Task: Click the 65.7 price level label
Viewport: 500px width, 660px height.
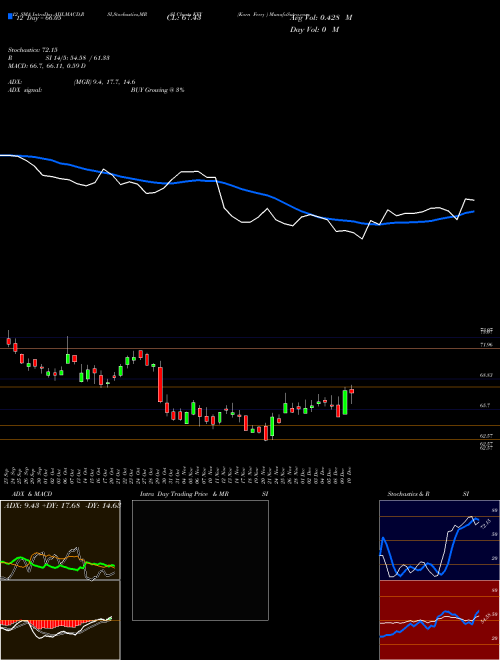Action: coord(486,405)
